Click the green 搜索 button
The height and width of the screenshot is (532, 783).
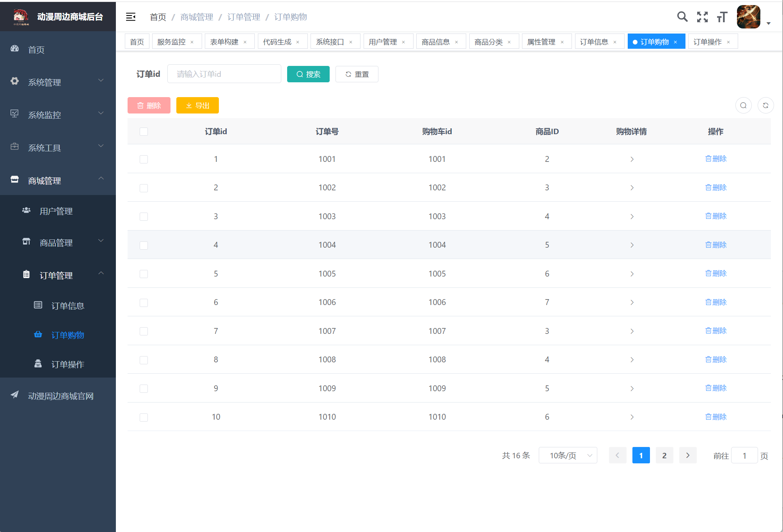(308, 74)
